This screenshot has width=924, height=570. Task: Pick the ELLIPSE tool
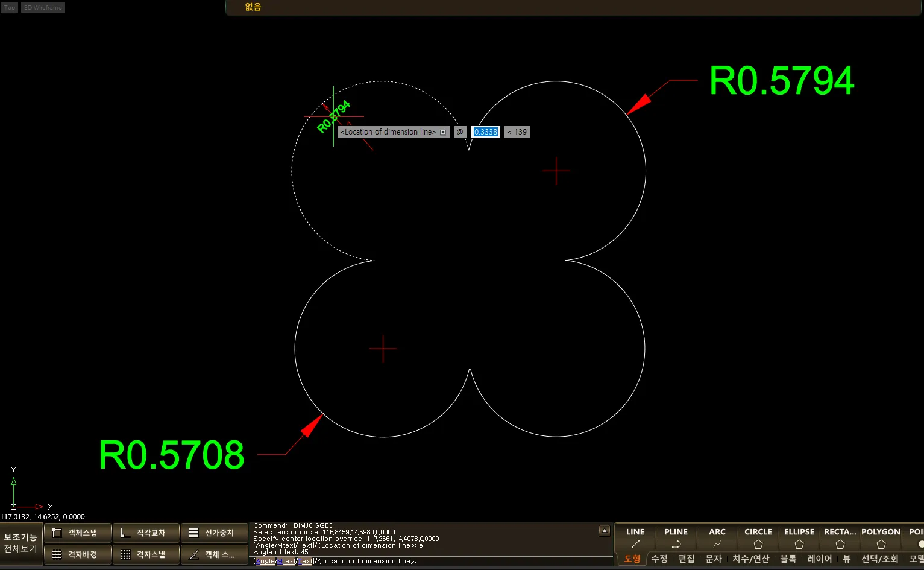(x=799, y=537)
